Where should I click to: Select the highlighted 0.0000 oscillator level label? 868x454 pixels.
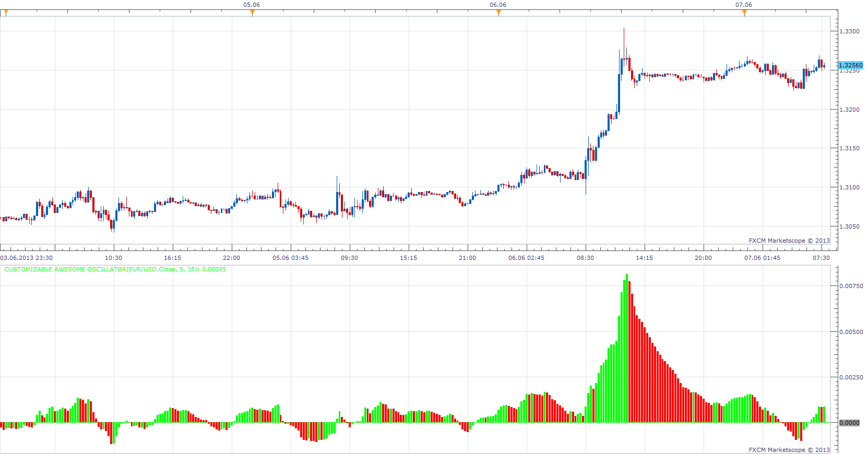click(x=849, y=423)
